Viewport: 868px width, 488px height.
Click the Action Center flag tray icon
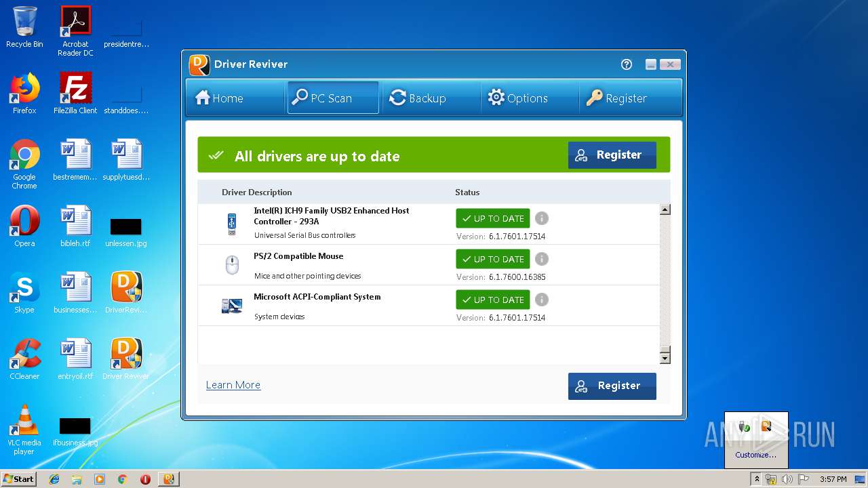coord(803,479)
